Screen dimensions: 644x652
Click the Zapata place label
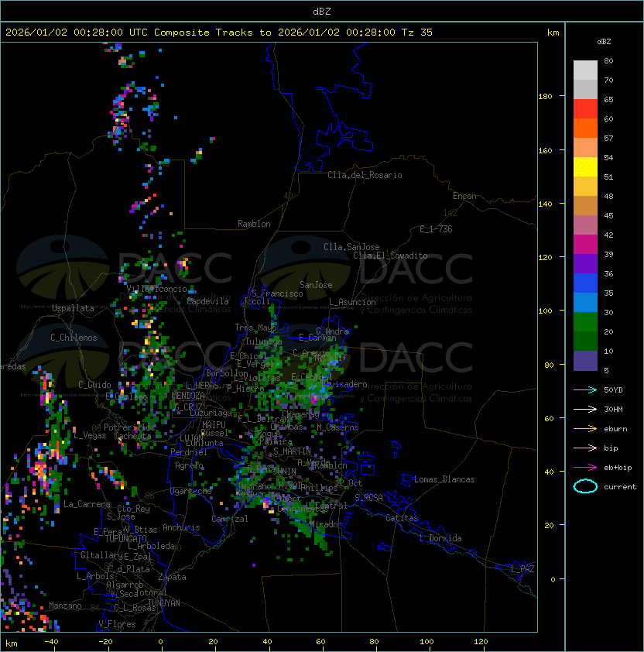pos(172,577)
